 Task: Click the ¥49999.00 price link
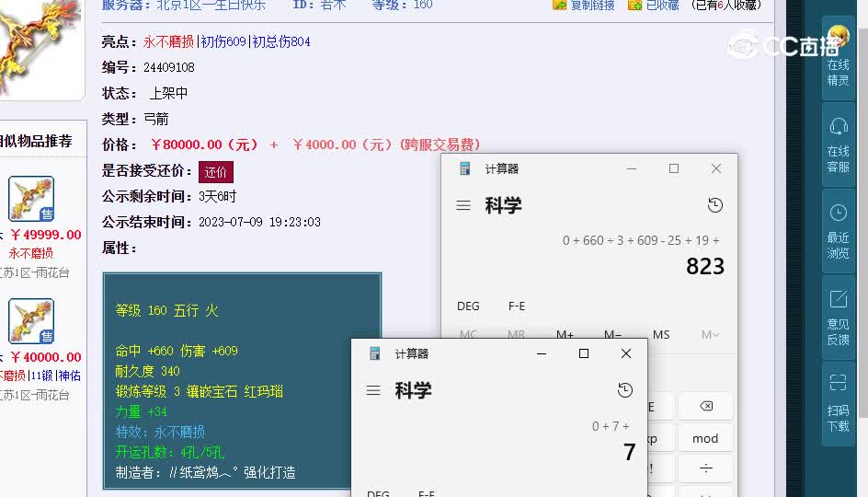click(46, 235)
